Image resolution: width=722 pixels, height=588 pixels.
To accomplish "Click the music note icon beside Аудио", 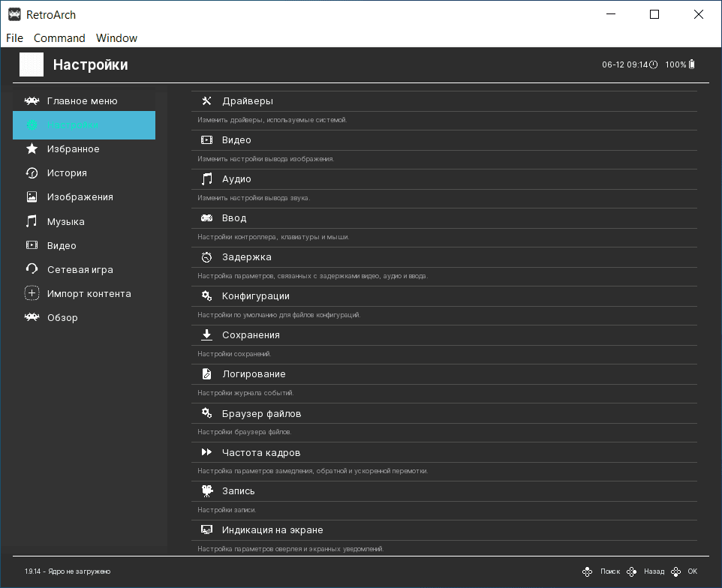I will [207, 179].
